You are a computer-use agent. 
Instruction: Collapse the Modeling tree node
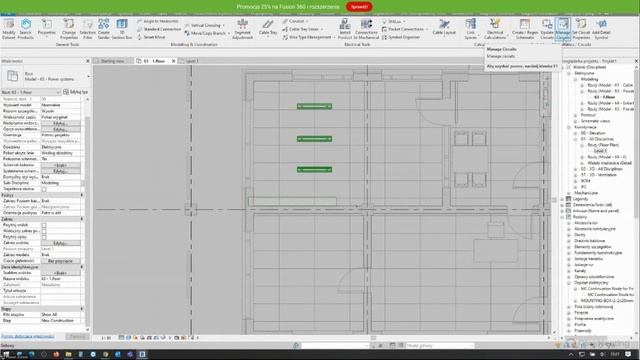[x=575, y=79]
